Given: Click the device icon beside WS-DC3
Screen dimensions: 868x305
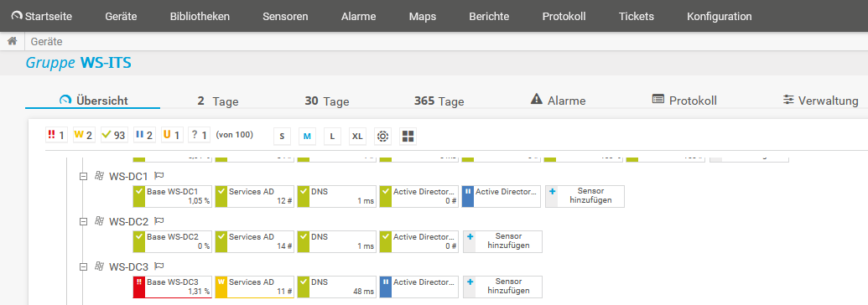Looking at the screenshot, I should click(x=100, y=266).
